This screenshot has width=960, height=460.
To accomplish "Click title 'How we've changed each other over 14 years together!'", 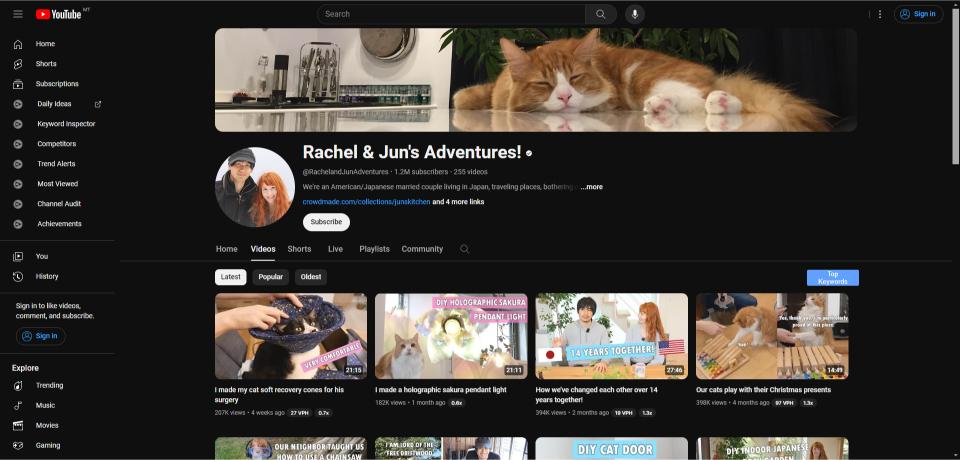I will click(x=597, y=395).
